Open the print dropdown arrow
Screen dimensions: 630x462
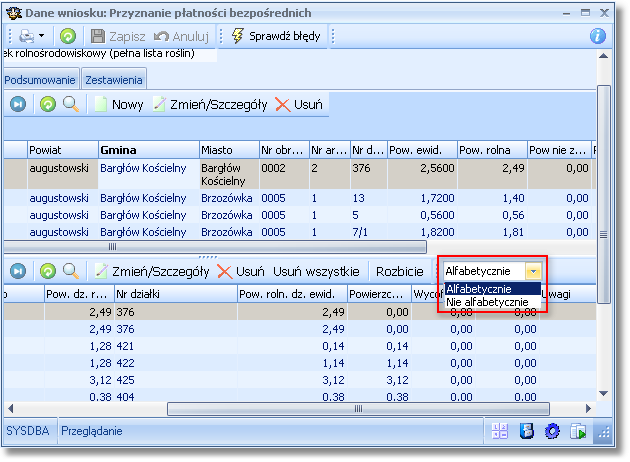41,36
